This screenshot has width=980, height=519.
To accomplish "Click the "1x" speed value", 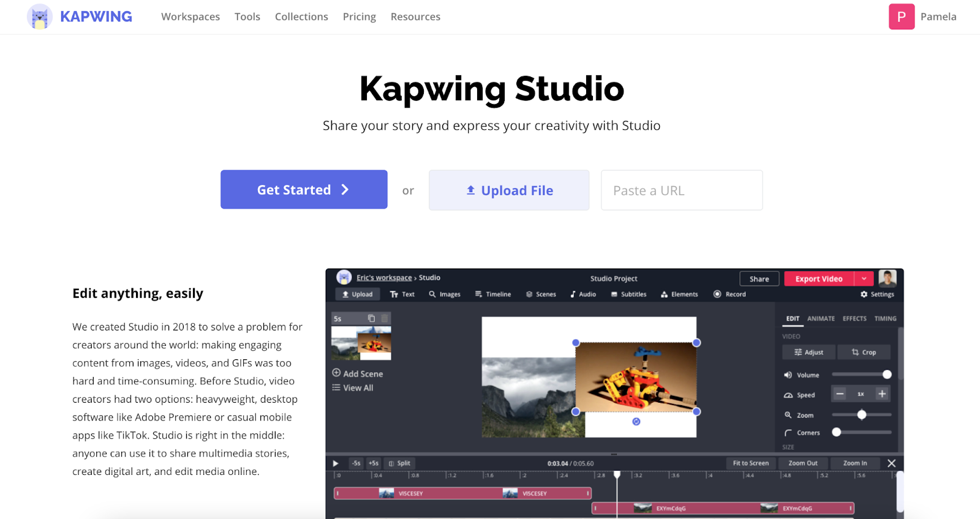I will (x=861, y=394).
